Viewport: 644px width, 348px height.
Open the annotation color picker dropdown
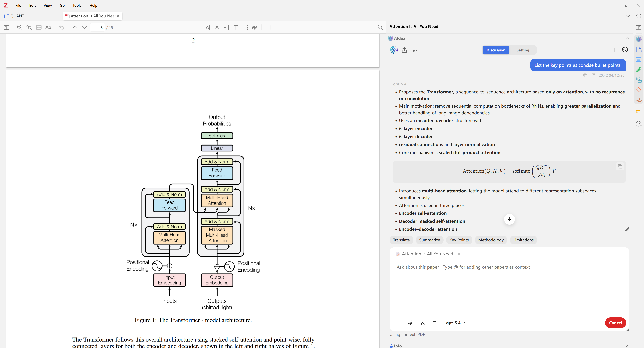click(x=270, y=27)
